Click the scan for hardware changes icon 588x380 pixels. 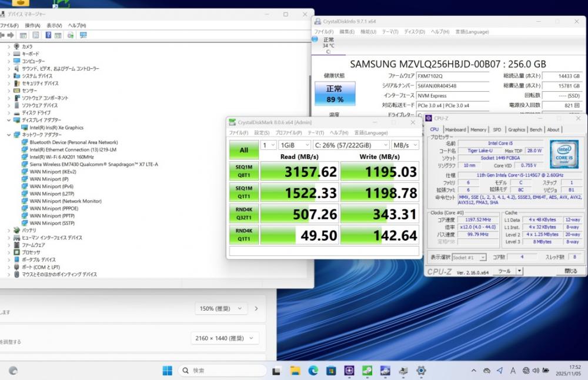(71, 35)
